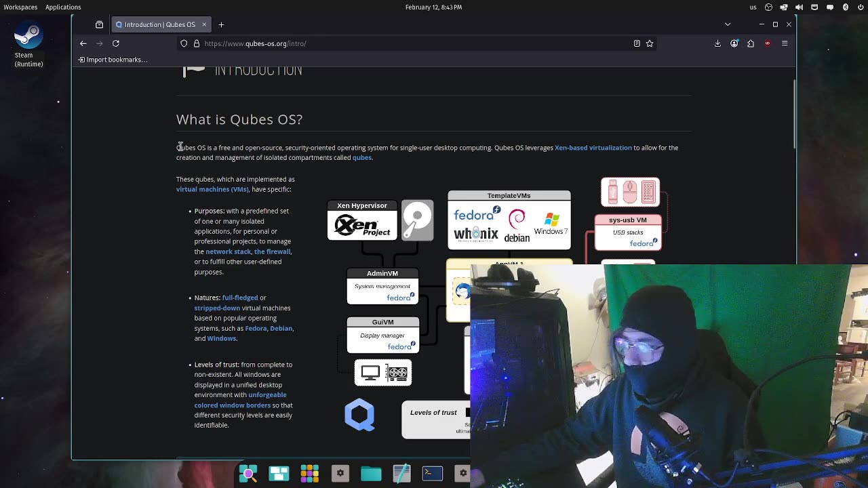Image resolution: width=868 pixels, height=488 pixels.
Task: Open the wired network tray icon
Action: [814, 7]
